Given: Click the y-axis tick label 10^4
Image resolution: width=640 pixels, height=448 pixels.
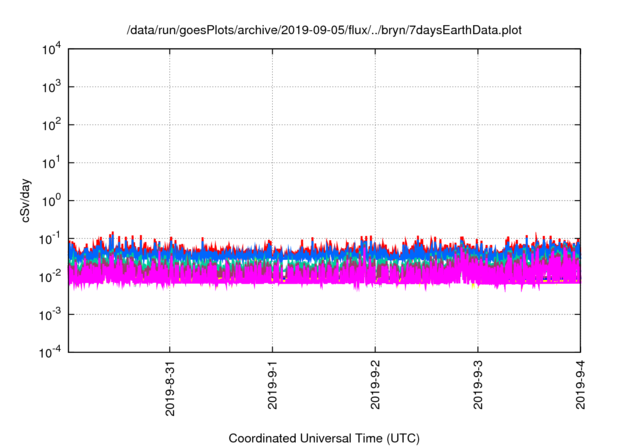Looking at the screenshot, I should coord(51,50).
